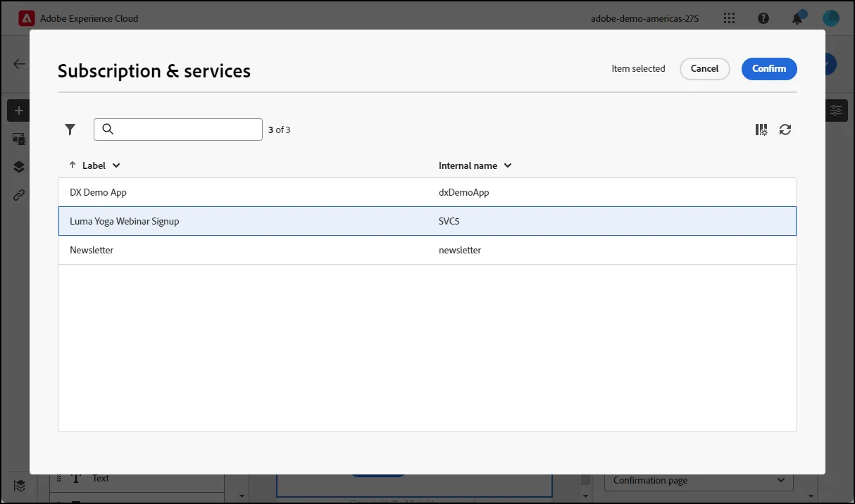
Task: Click the column configuration icon
Action: [761, 130]
